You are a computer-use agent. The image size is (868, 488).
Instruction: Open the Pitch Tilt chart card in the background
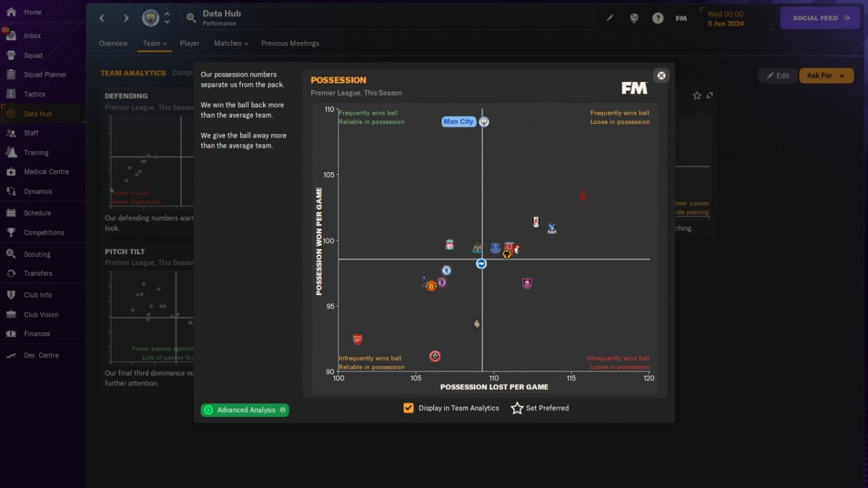tap(148, 317)
